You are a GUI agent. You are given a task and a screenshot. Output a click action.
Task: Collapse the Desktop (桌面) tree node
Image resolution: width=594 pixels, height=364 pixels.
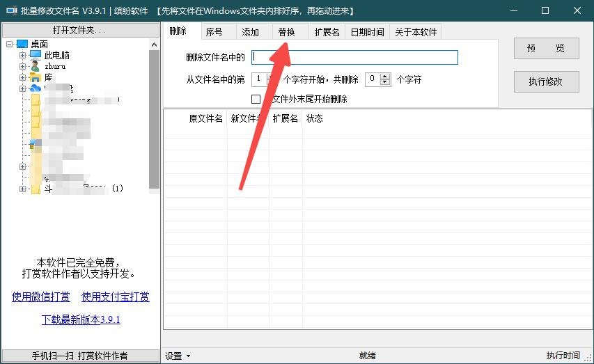pyautogui.click(x=10, y=45)
